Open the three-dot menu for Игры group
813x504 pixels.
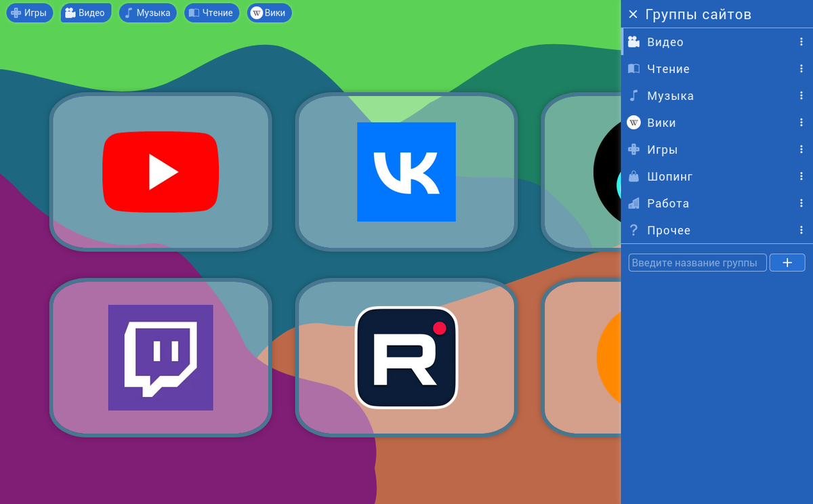click(801, 150)
